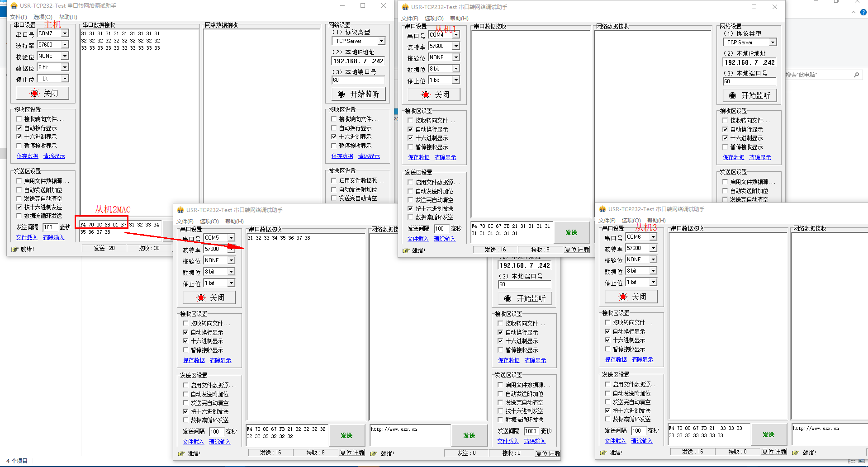Viewport: 868px width, 467px height.
Task: Expand the 校验位 NONE dropdown in COM6 window
Action: pos(653,259)
